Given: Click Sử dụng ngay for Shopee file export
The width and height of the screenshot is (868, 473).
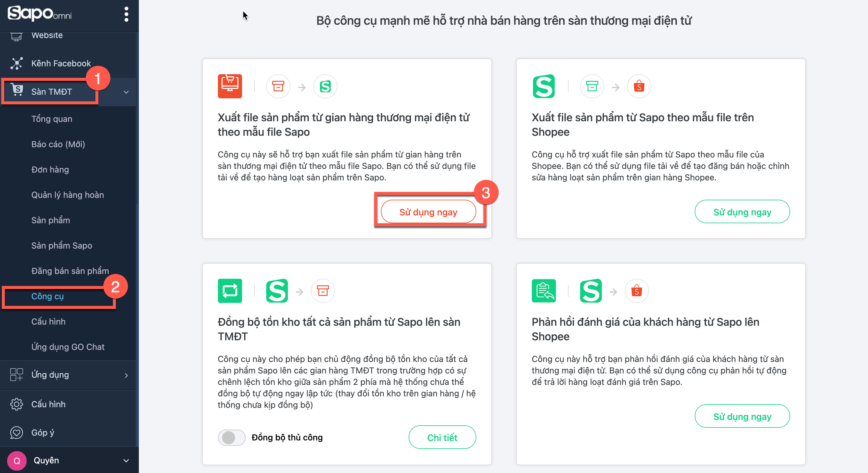Looking at the screenshot, I should [x=742, y=212].
